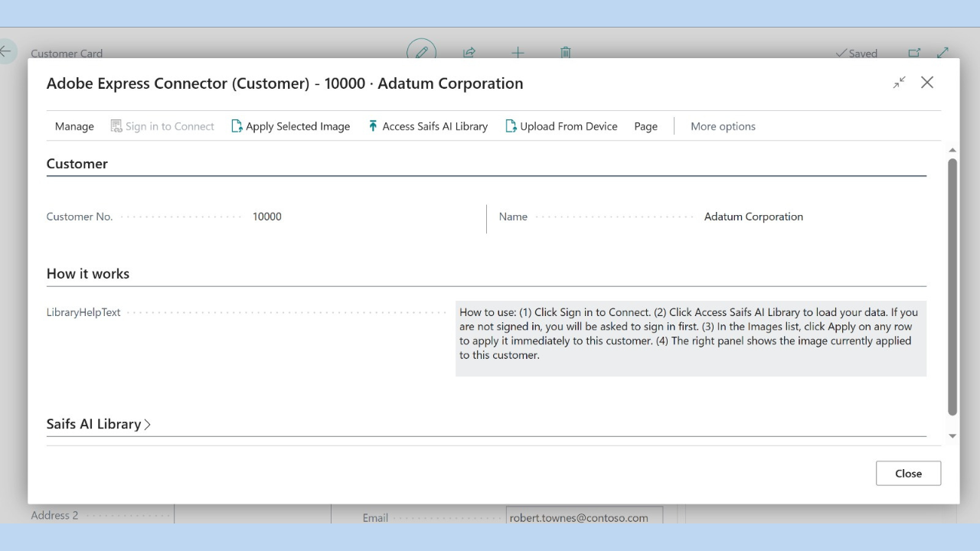Click the open-in-new-window icon on Customer Card
This screenshot has width=980, height=551.
pyautogui.click(x=914, y=53)
